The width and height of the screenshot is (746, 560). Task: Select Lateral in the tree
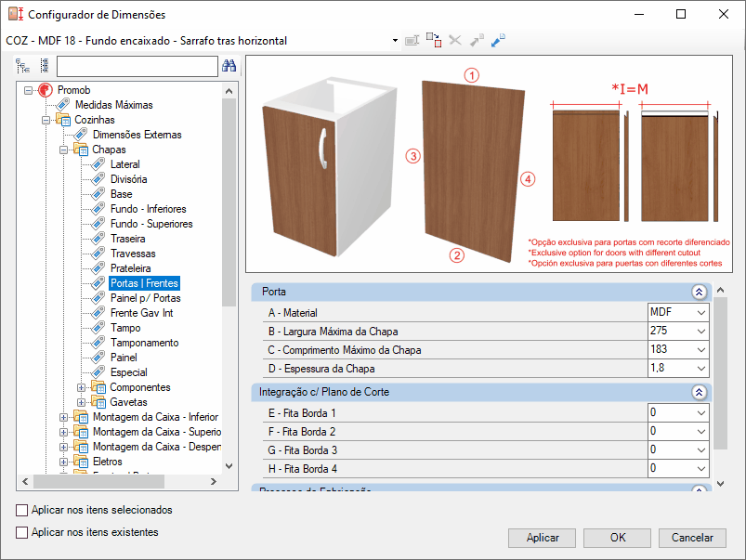(125, 164)
